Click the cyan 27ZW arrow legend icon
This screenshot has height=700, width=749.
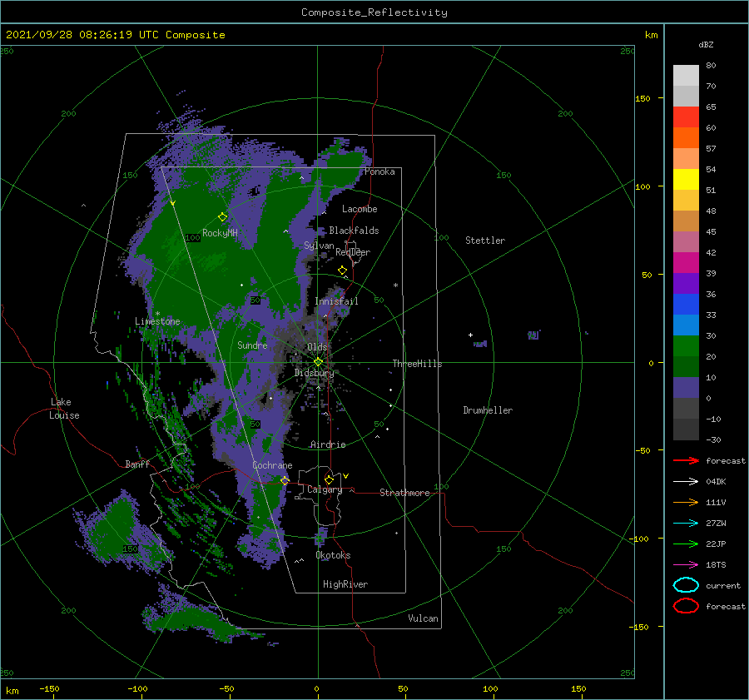pos(686,524)
